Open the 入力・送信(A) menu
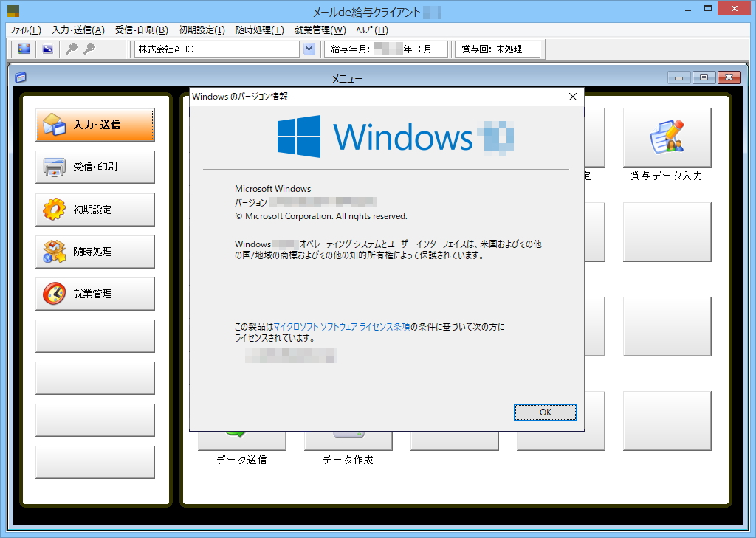 tap(78, 30)
